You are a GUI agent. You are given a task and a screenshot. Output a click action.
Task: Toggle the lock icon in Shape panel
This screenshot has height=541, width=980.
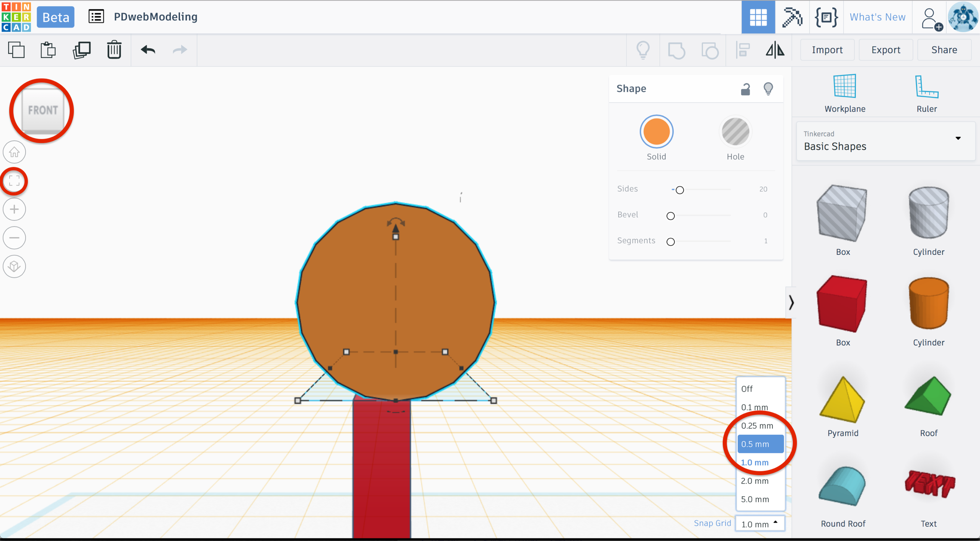(x=745, y=89)
